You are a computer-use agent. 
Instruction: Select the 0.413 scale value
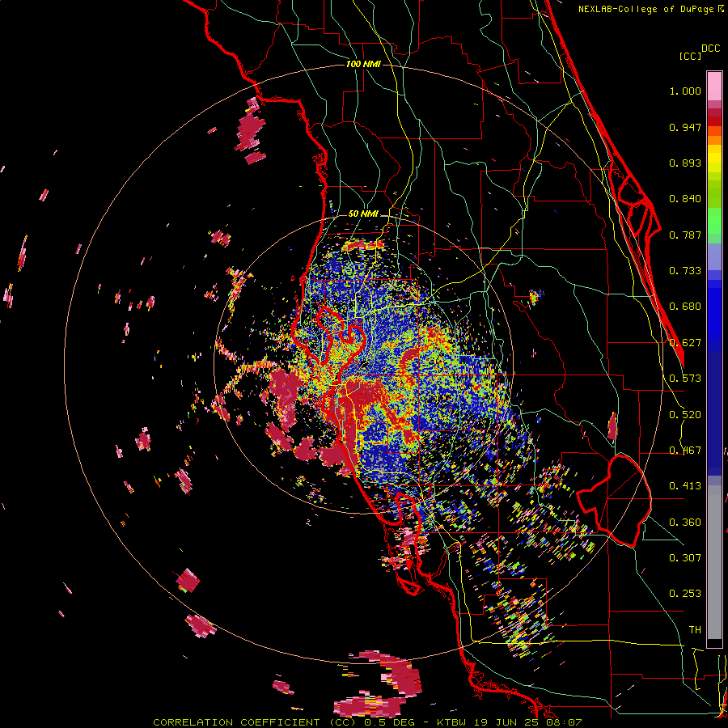685,486
